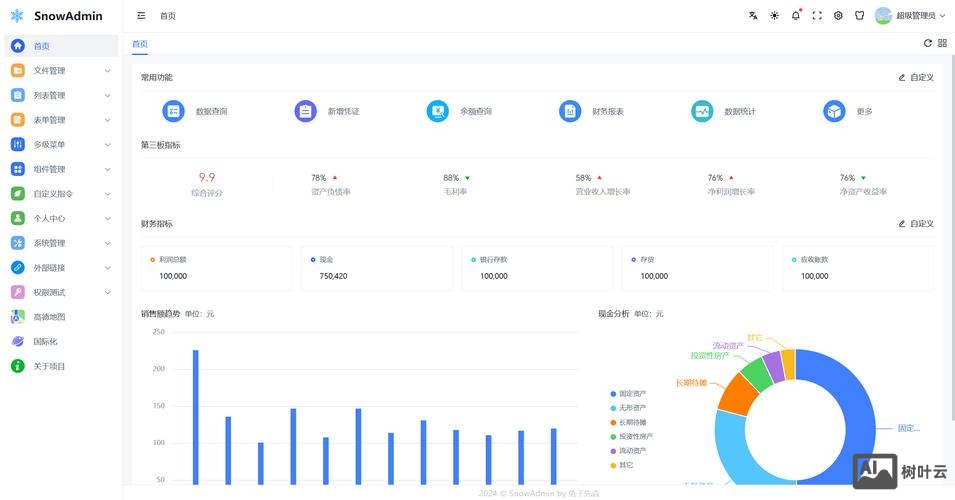The image size is (955, 500).
Task: Click the tallest bar in 销售额趋势 chart
Action: click(196, 417)
